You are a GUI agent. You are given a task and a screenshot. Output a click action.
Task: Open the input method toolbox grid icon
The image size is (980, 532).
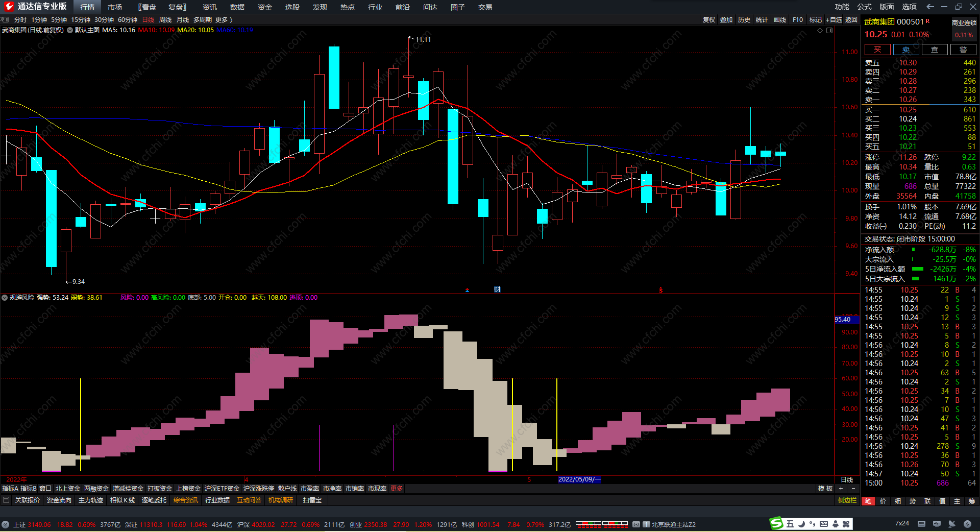point(846,524)
